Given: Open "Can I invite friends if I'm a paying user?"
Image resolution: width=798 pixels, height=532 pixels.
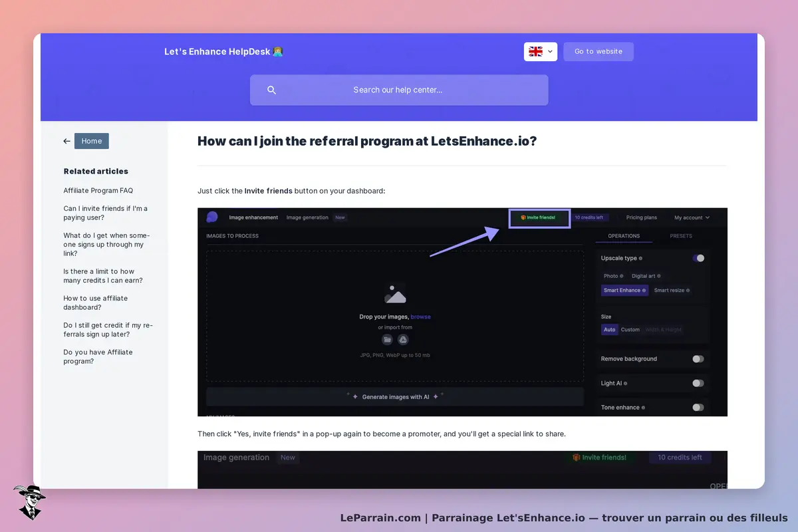Looking at the screenshot, I should click(x=106, y=213).
